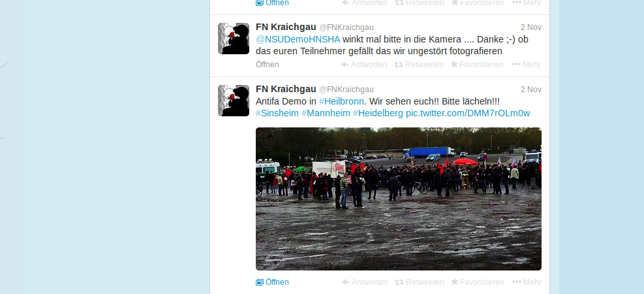
Task: Expand the @NSUDemoHNSHA tweet via Öffnen
Action: pos(268,65)
